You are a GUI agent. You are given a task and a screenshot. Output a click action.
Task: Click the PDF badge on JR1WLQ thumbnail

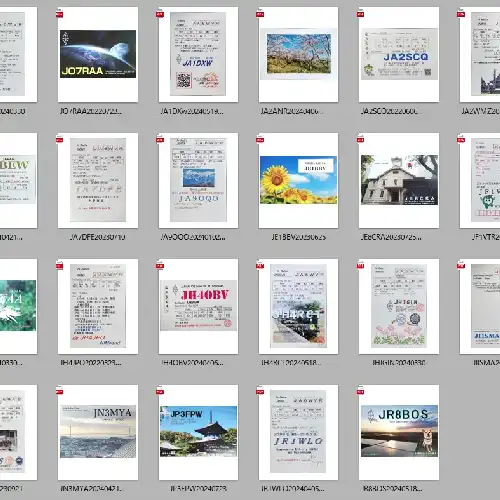[260, 392]
